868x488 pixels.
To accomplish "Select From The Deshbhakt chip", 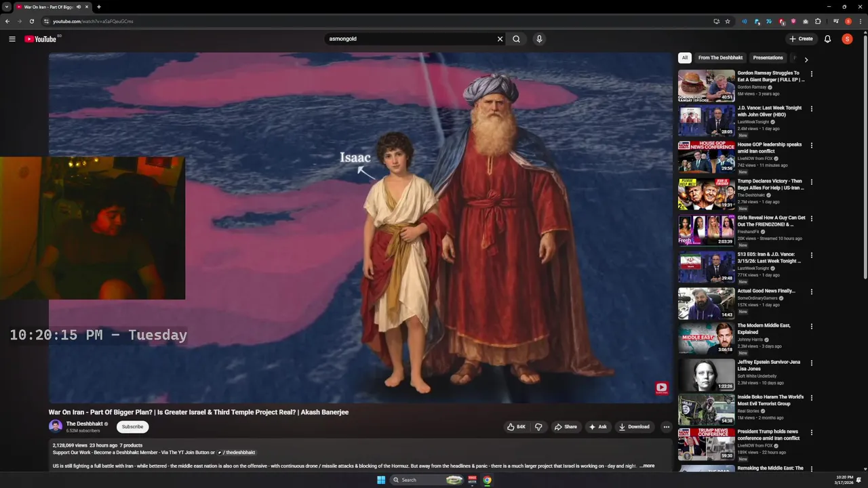I will [x=720, y=58].
